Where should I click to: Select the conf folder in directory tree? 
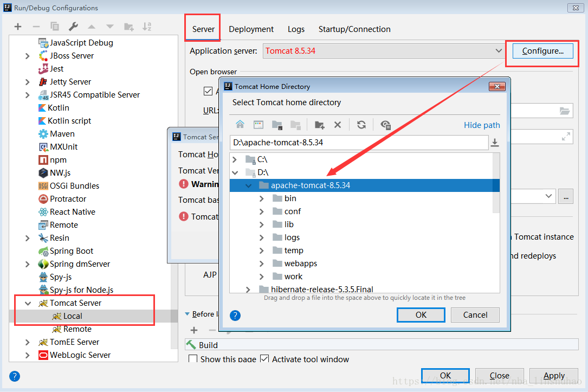[x=293, y=211]
